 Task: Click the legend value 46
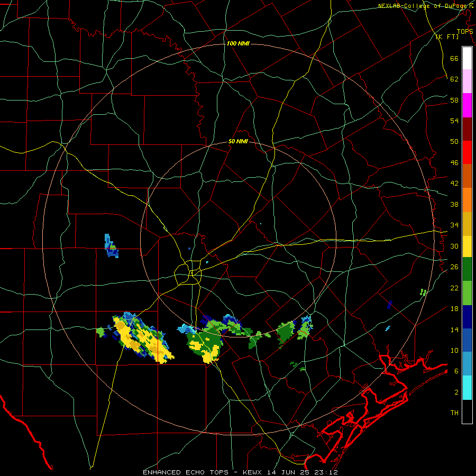click(454, 162)
